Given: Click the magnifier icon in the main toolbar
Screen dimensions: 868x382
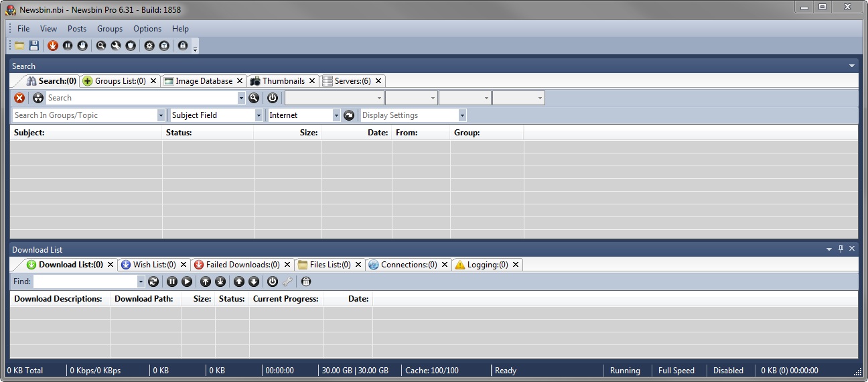Looking at the screenshot, I should (101, 46).
